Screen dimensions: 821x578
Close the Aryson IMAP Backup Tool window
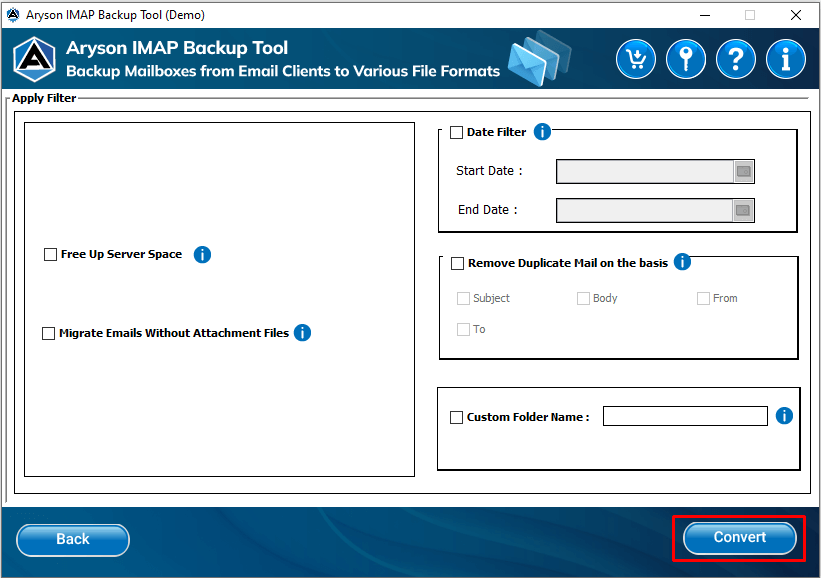coord(796,15)
